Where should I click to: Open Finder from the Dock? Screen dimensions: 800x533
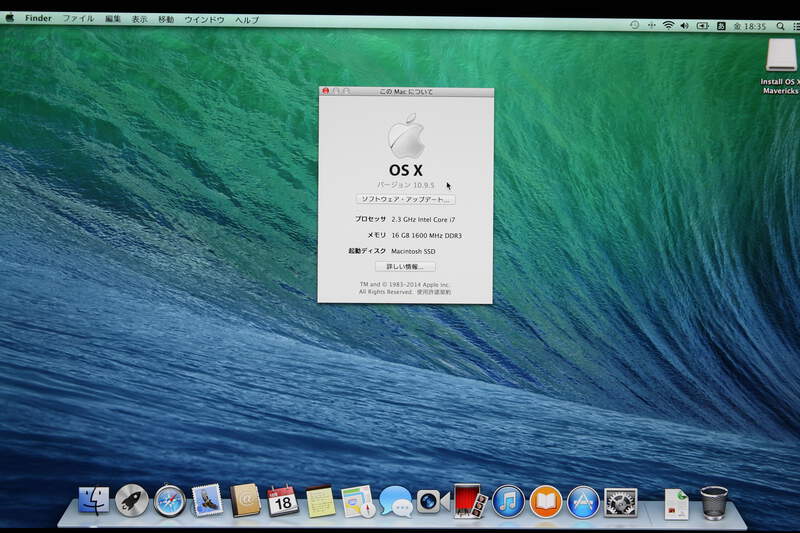[x=94, y=499]
